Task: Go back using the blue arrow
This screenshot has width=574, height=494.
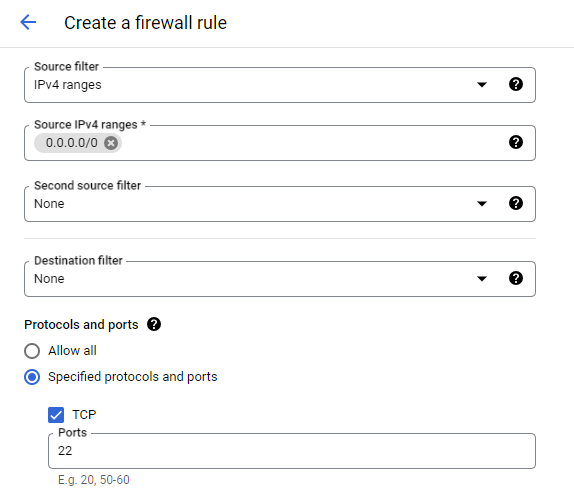Action: (28, 22)
